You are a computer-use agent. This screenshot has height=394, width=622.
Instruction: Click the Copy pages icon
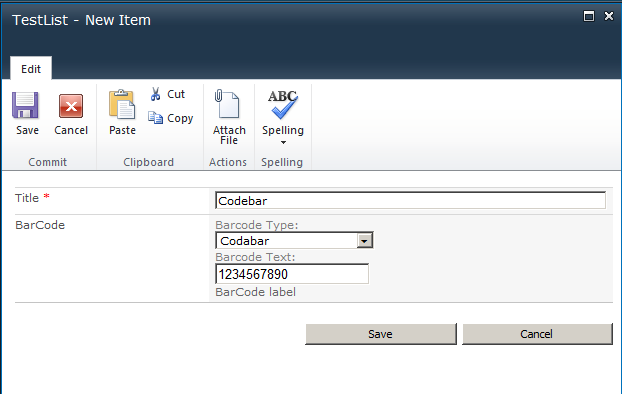click(156, 117)
